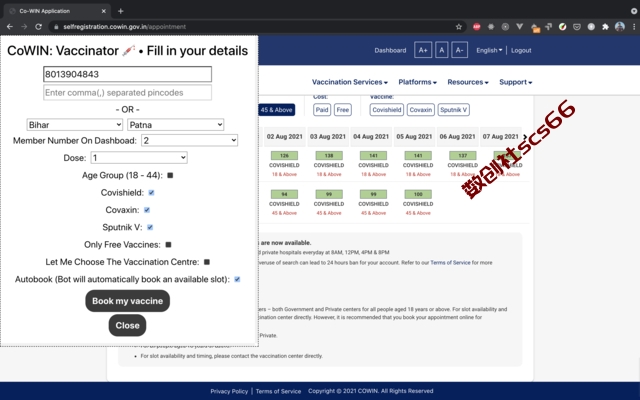
Task: Click the browser forward arrow
Action: 24,27
